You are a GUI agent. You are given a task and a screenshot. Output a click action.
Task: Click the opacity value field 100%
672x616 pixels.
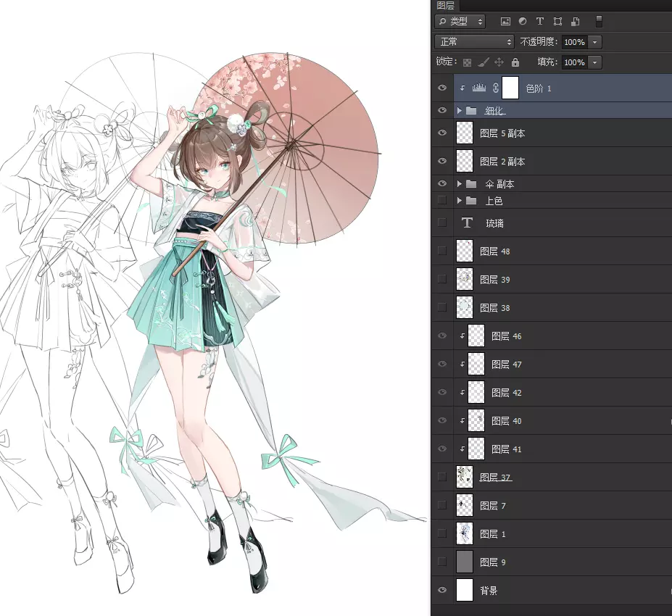point(574,42)
